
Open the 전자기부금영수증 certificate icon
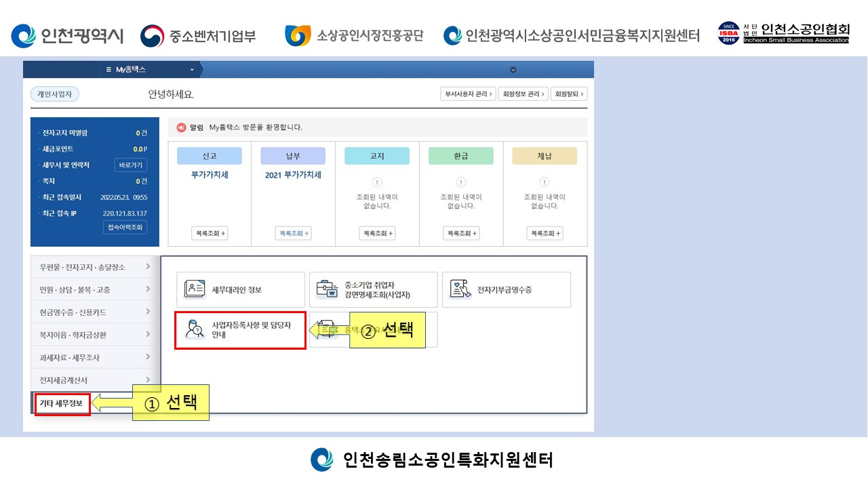click(460, 289)
